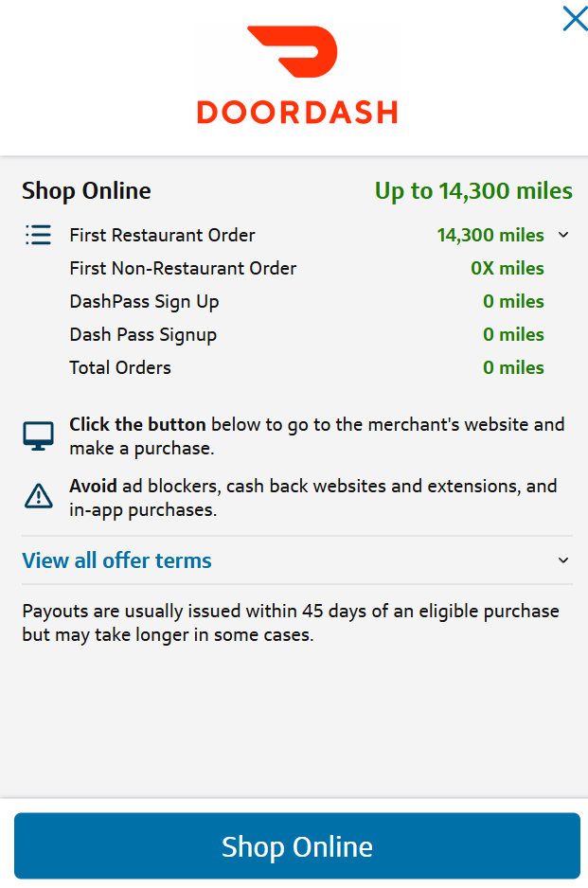Select the First Restaurant Order row

tap(162, 235)
